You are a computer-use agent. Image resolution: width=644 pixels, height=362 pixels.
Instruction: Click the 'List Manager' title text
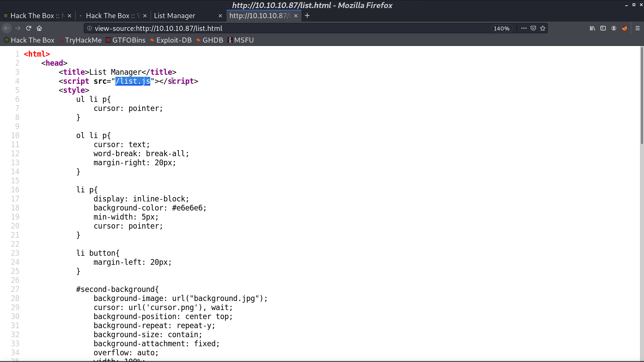pyautogui.click(x=115, y=72)
